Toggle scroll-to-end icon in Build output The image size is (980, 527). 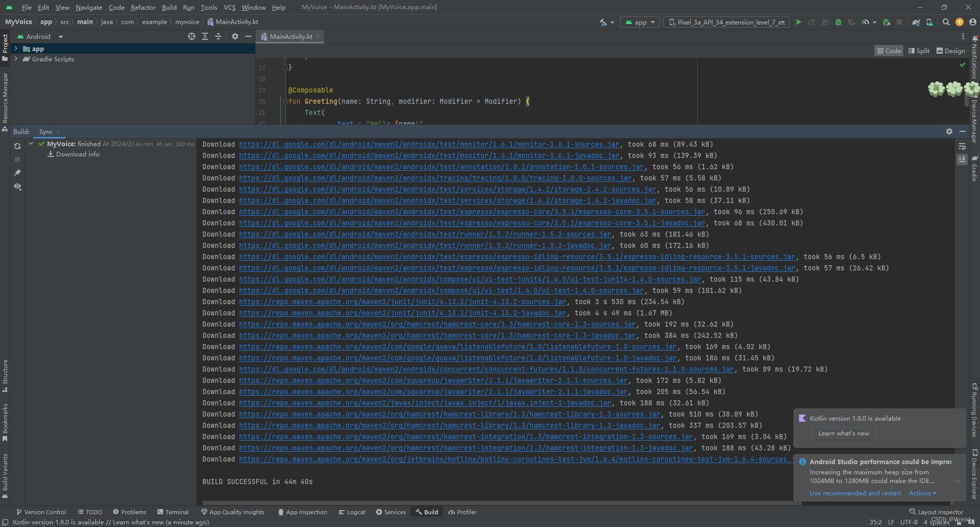point(962,159)
